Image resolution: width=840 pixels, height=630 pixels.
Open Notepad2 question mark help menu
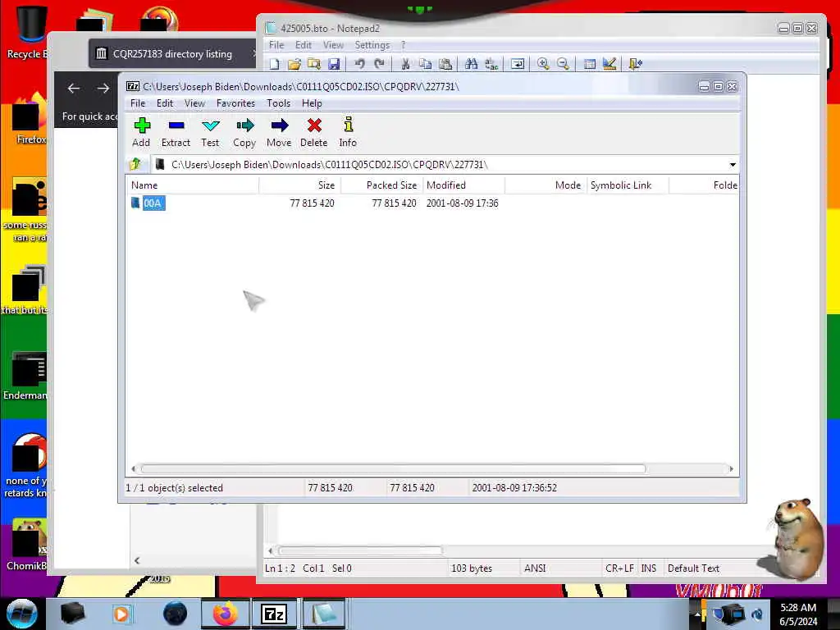404,45
